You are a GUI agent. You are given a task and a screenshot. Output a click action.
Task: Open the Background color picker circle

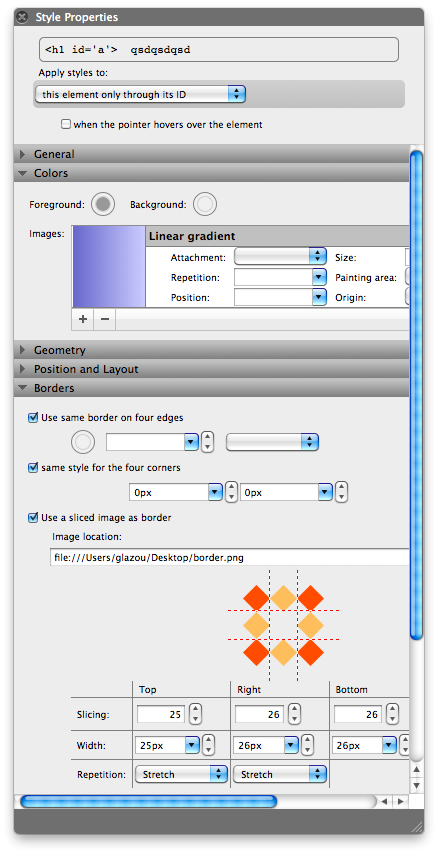point(205,205)
